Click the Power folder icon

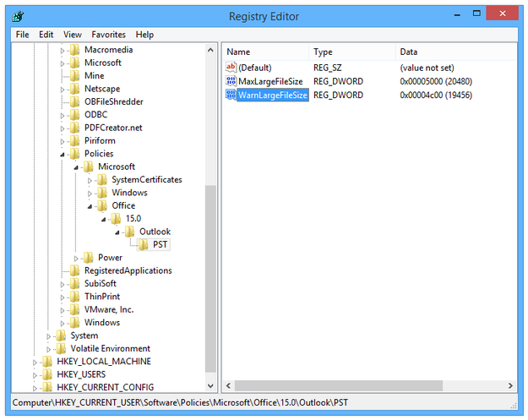click(x=89, y=258)
